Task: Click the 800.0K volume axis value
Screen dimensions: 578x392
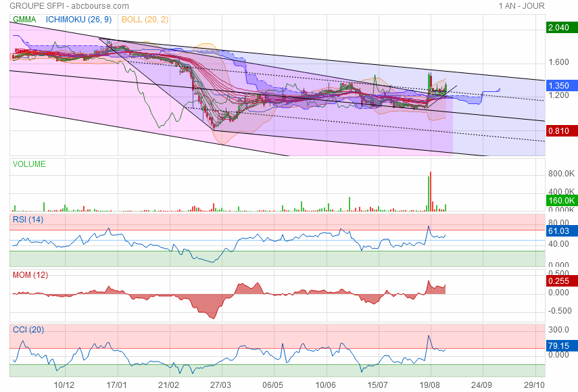Action: [x=561, y=174]
